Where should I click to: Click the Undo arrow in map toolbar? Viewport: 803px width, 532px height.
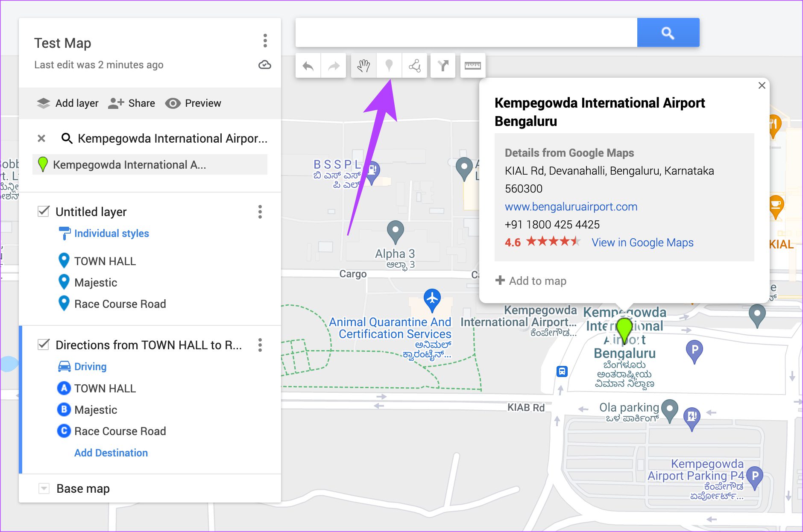(x=308, y=66)
